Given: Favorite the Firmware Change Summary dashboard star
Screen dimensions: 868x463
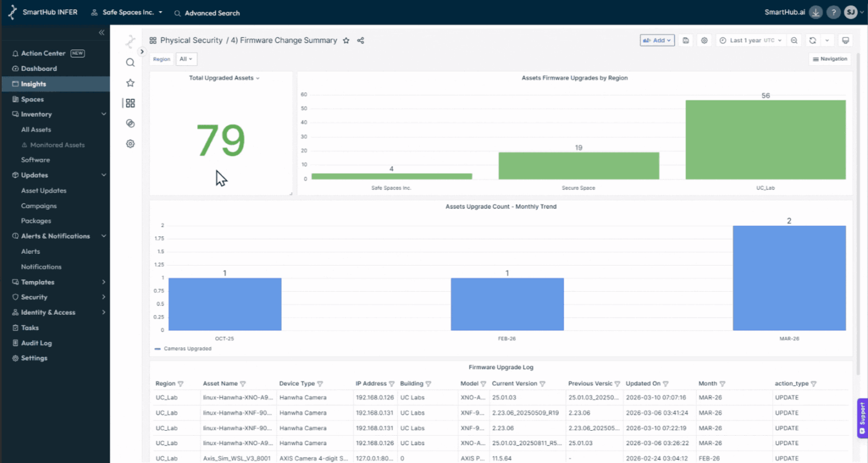Looking at the screenshot, I should tap(346, 40).
